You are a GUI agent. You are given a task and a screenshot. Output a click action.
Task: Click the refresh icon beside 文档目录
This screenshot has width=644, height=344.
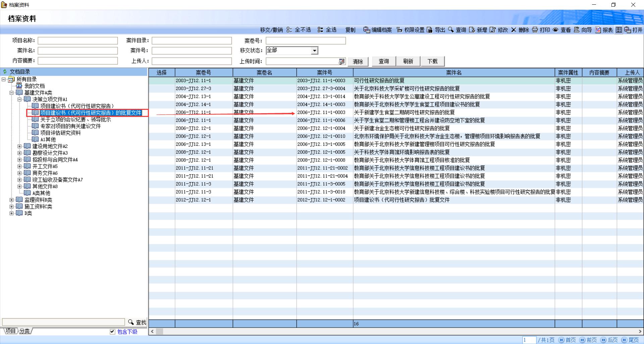point(5,72)
